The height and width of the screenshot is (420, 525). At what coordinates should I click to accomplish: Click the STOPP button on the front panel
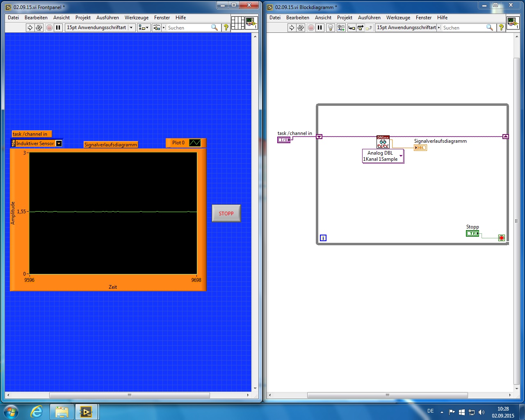pos(226,213)
